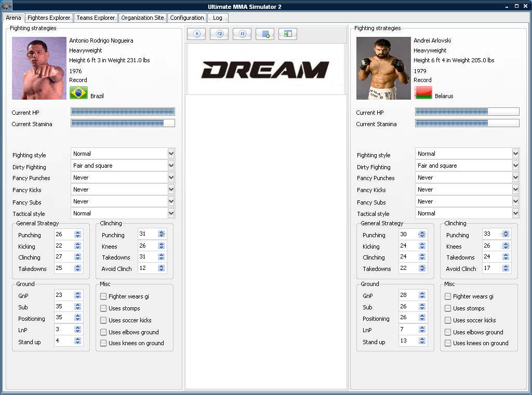Screen dimensions: 532x395
Task: Click the panel with green arrow icon
Action: (x=288, y=34)
